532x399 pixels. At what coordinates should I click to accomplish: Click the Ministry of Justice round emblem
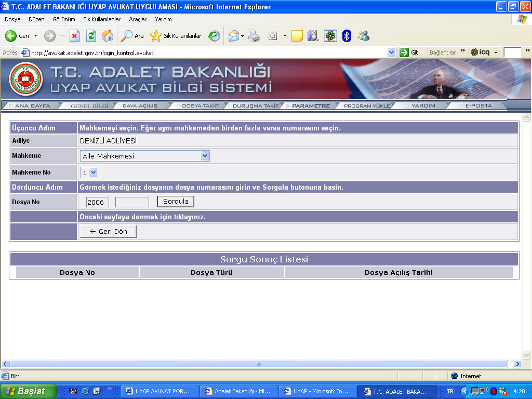click(x=26, y=79)
